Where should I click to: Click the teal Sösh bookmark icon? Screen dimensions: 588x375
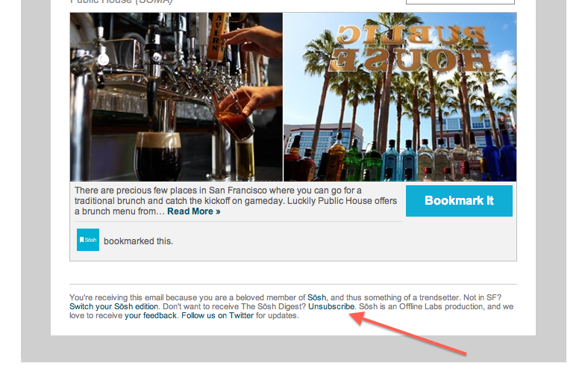88,240
